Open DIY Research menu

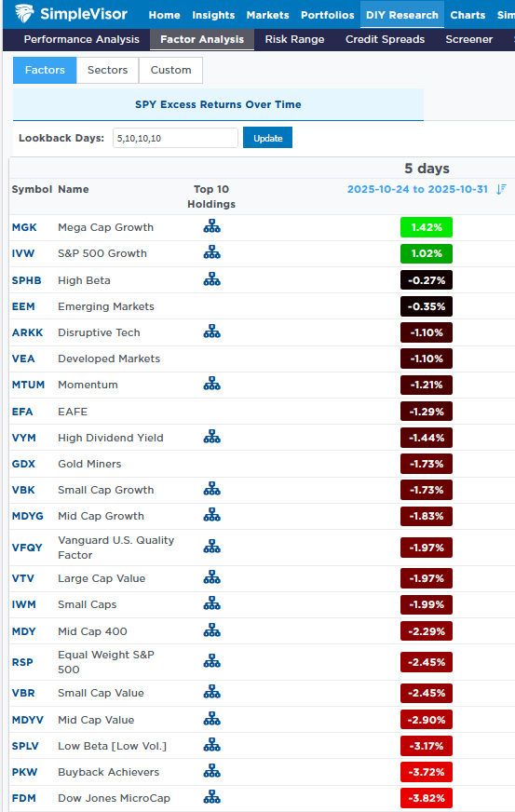[x=402, y=15]
